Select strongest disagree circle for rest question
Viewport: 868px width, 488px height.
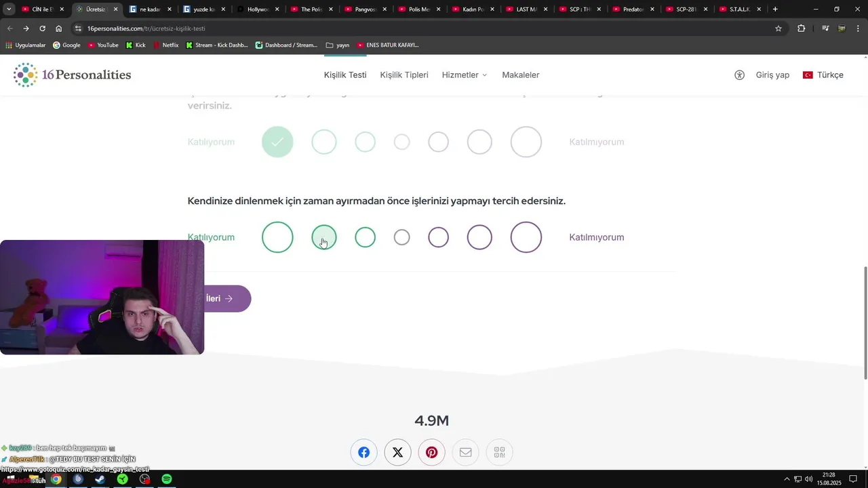click(x=526, y=237)
